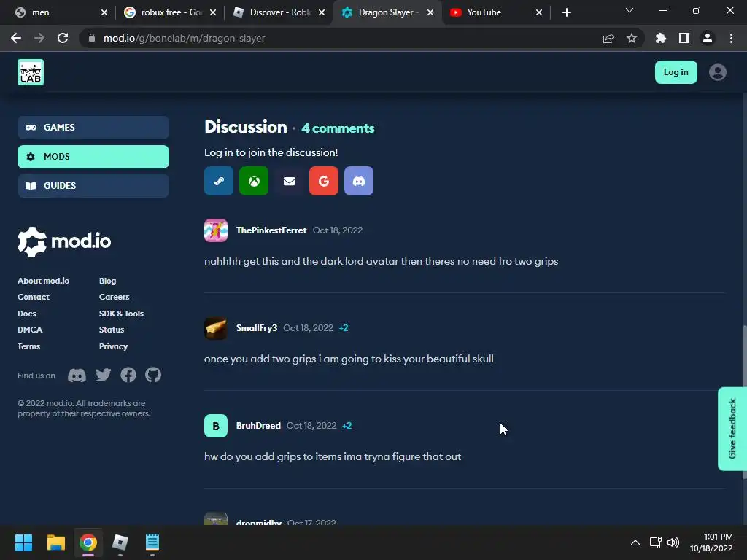
Task: Open the SDK & Tools link
Action: (122, 314)
